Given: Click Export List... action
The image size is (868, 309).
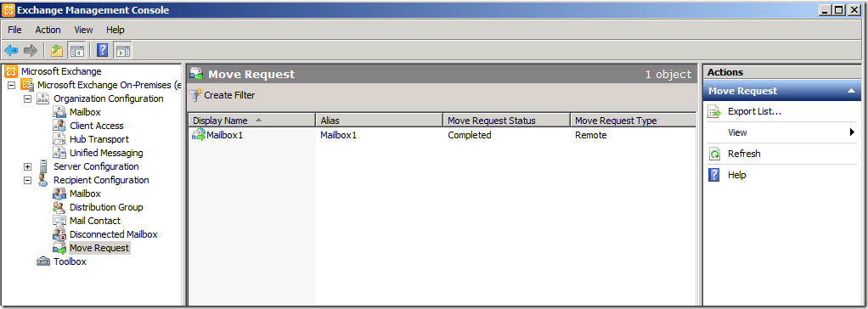Looking at the screenshot, I should click(x=754, y=112).
